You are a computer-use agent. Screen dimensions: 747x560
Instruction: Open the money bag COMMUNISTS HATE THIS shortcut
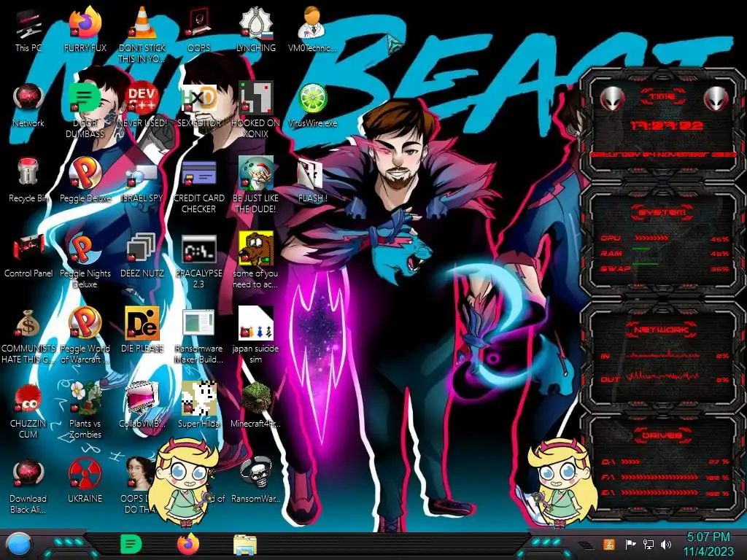coord(28,336)
